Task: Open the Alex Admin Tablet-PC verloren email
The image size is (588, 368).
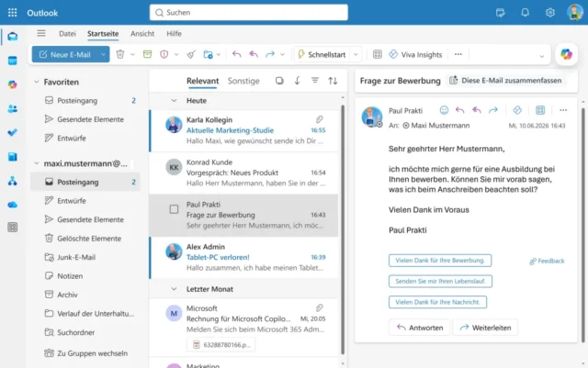Action: click(x=243, y=257)
